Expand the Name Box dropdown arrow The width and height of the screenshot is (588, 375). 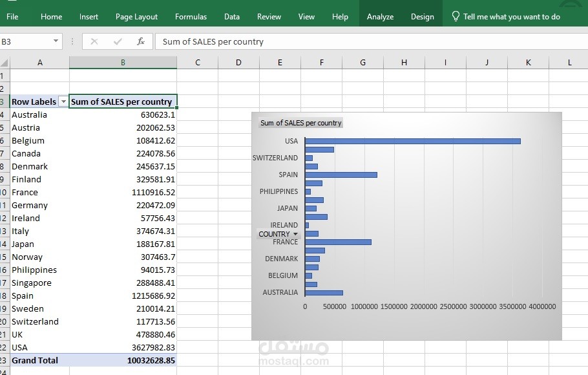pyautogui.click(x=56, y=41)
